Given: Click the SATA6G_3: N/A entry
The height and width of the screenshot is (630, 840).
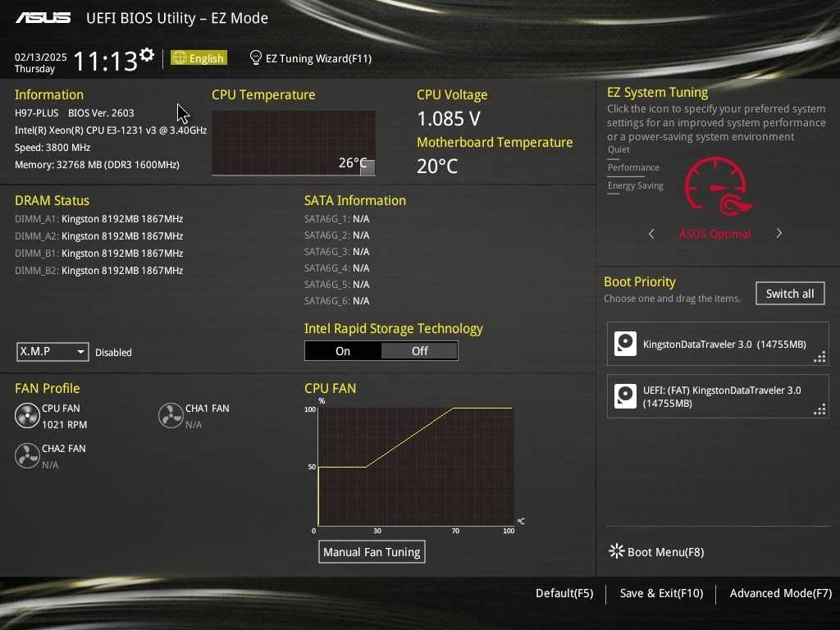Looking at the screenshot, I should [x=337, y=251].
